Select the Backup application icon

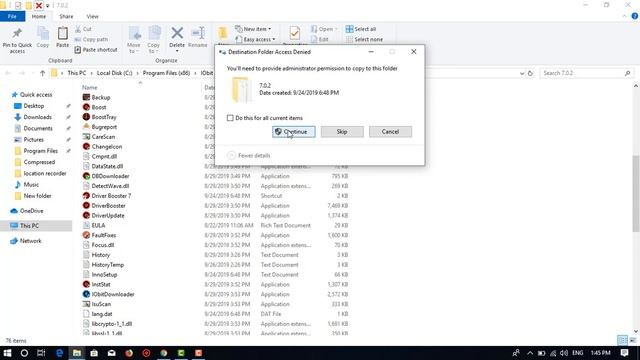[x=86, y=97]
